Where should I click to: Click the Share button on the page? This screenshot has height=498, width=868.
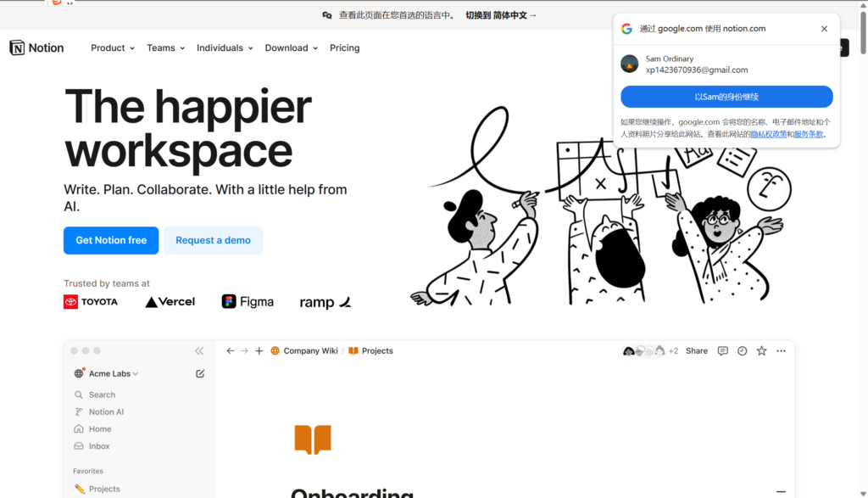click(695, 350)
